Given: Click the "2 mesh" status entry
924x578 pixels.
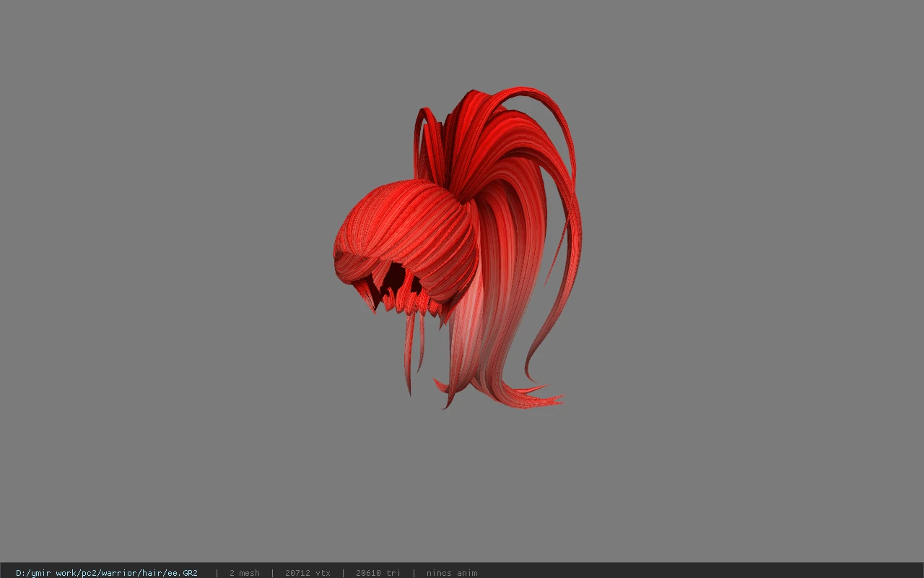Looking at the screenshot, I should [x=244, y=573].
